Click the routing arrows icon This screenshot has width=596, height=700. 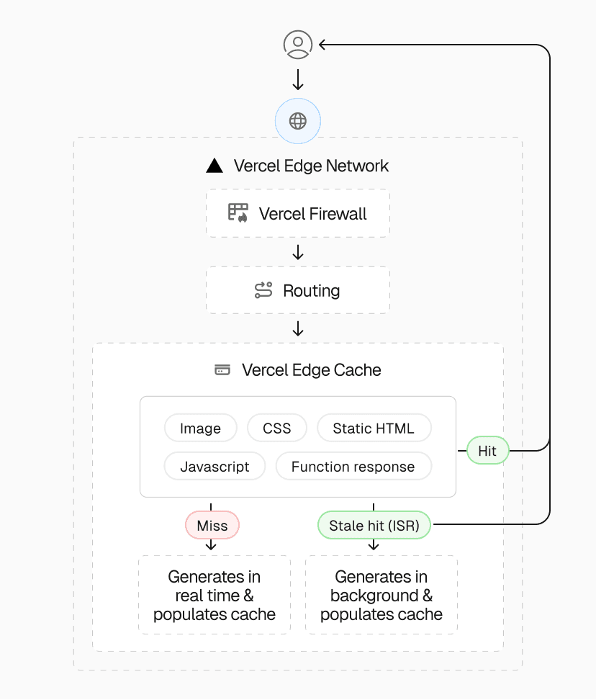pos(263,290)
